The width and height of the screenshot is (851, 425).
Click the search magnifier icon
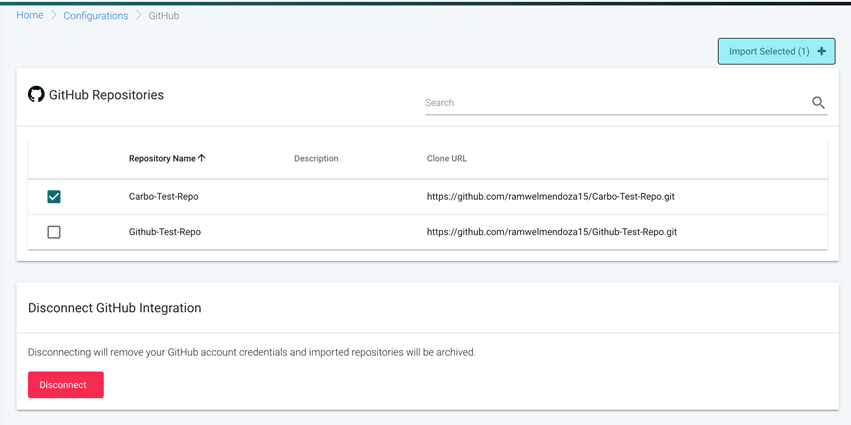[818, 103]
